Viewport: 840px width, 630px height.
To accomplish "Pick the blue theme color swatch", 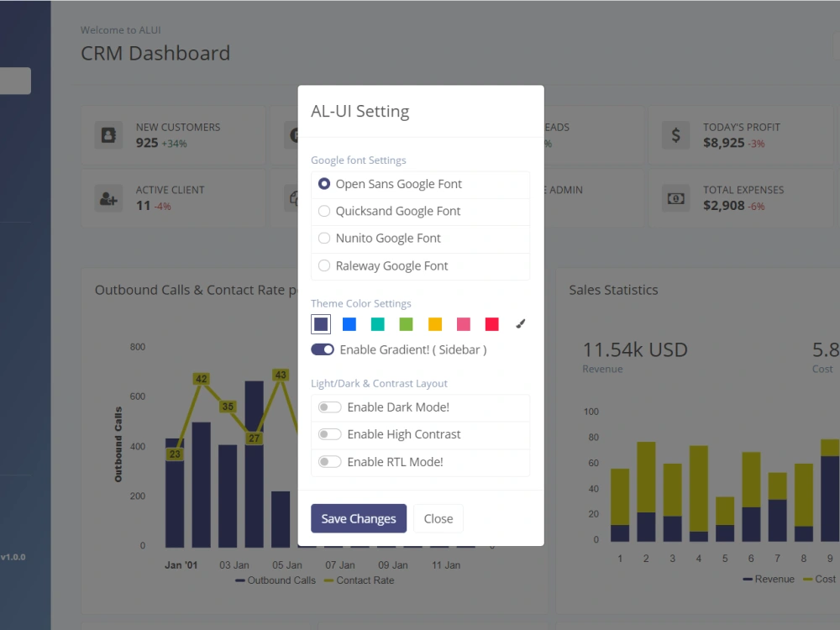I will coord(349,324).
